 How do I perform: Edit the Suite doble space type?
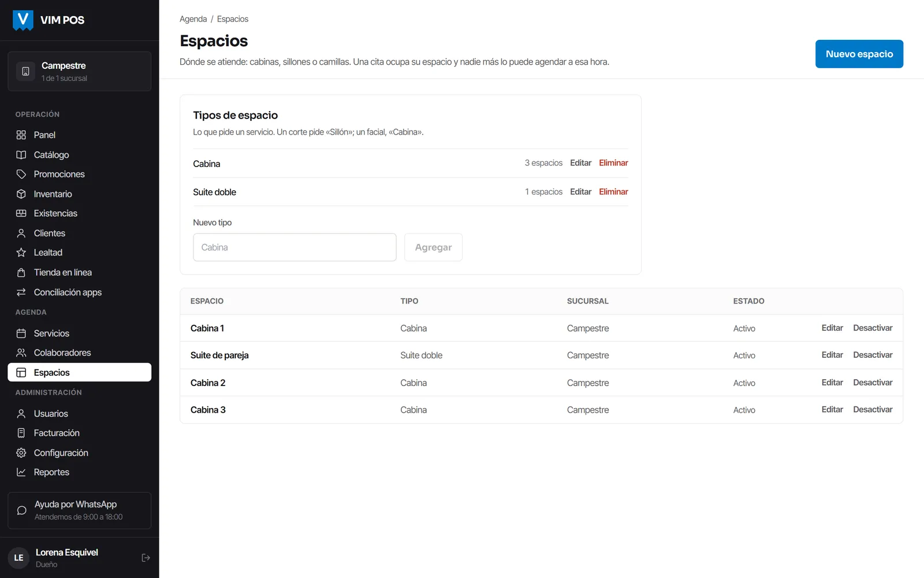click(x=580, y=192)
